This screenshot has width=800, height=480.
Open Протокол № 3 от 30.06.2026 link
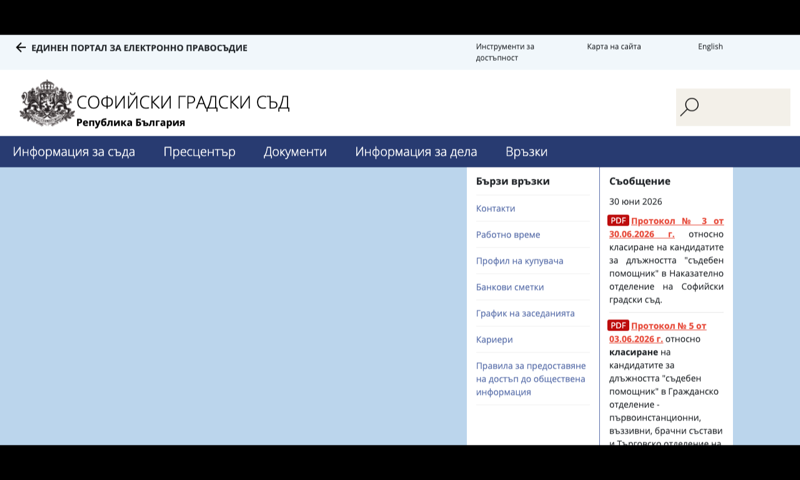(666, 228)
